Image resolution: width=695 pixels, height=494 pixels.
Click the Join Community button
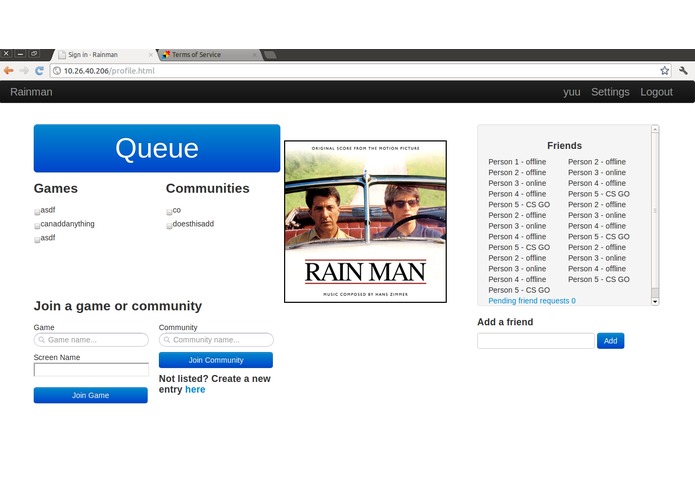click(x=216, y=360)
